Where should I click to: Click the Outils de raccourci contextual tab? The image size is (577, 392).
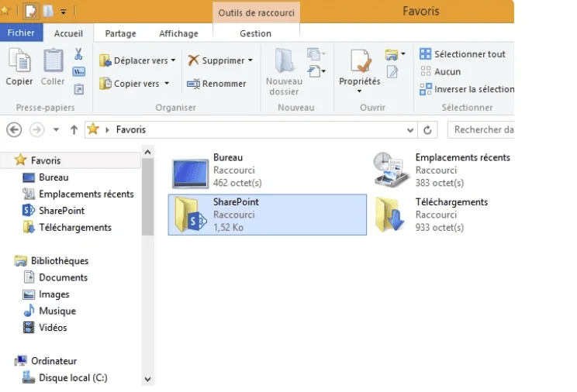tap(256, 13)
